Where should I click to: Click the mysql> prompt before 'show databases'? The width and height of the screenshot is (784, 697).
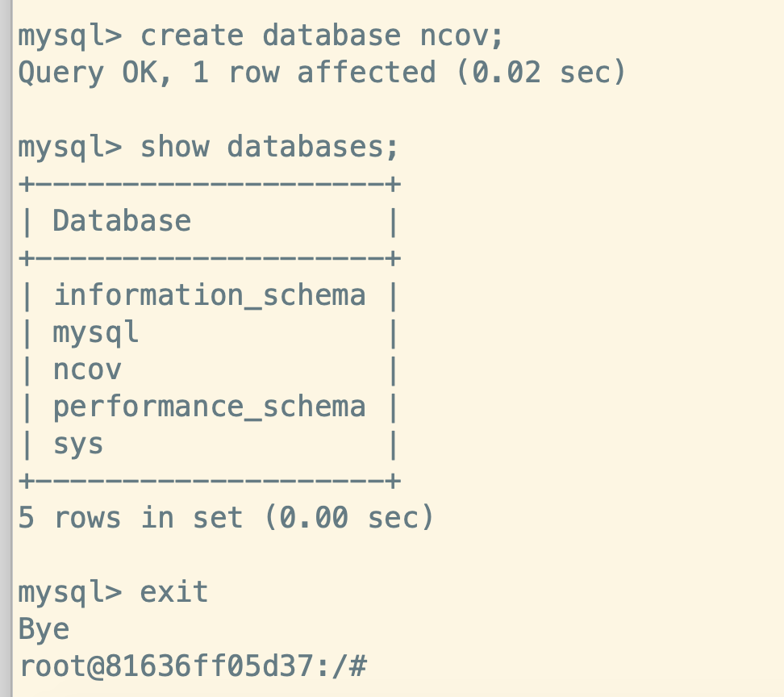pyautogui.click(x=69, y=147)
